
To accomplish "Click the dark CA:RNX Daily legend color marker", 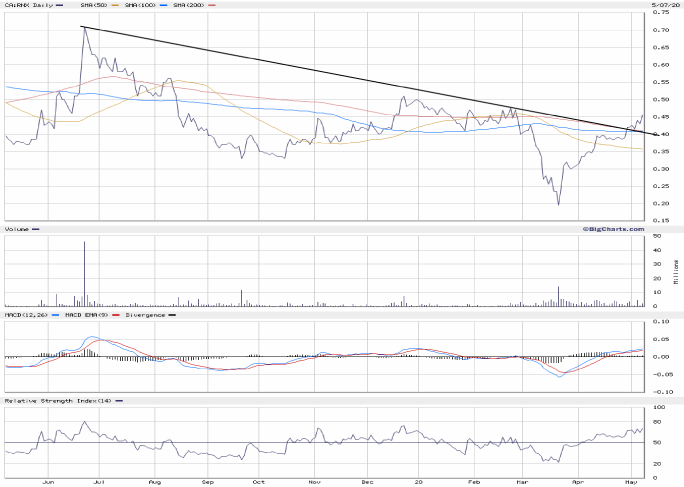I will tap(60, 5).
